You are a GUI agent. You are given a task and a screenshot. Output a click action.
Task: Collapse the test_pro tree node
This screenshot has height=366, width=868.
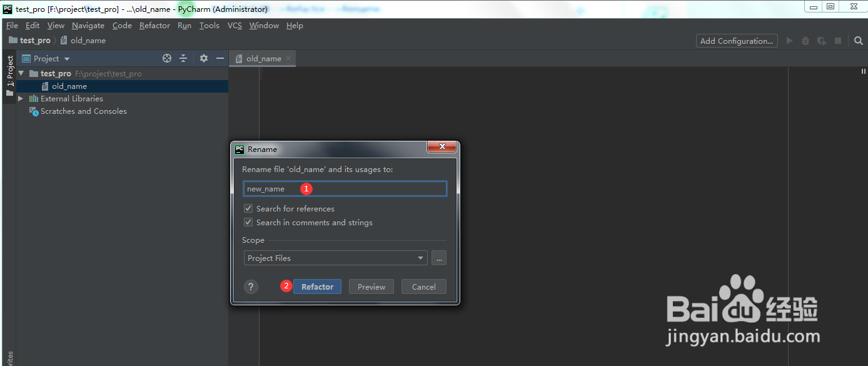click(21, 73)
